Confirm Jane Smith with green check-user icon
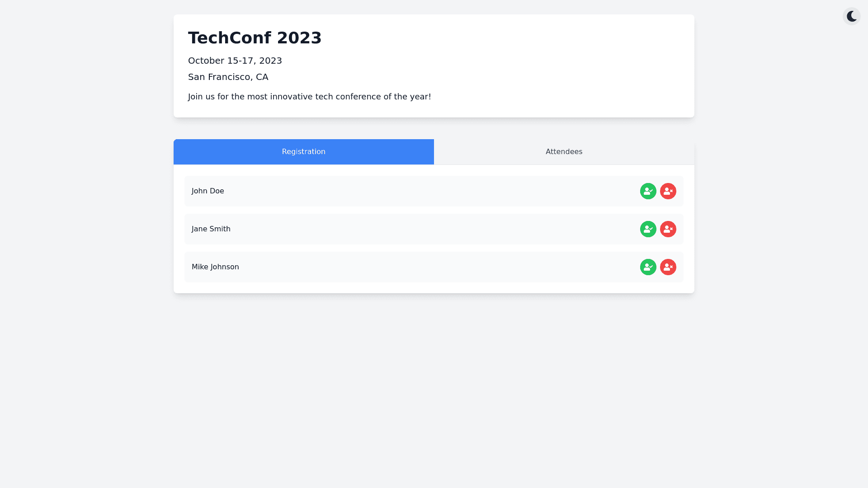 (648, 229)
